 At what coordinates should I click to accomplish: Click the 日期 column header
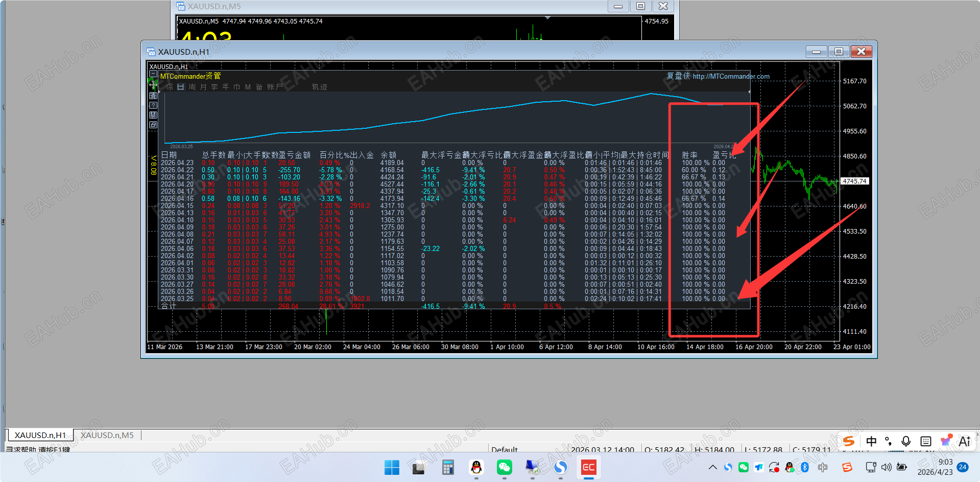[169, 155]
